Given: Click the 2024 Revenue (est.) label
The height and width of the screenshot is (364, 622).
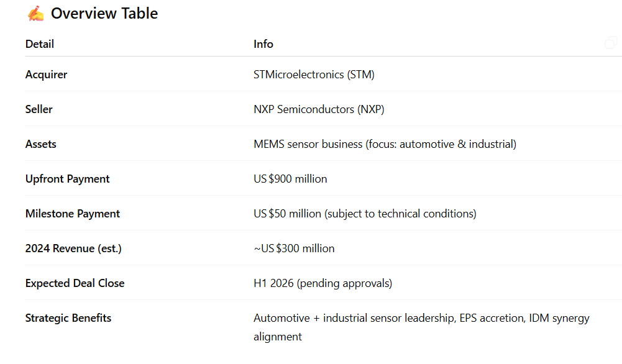Looking at the screenshot, I should [73, 248].
